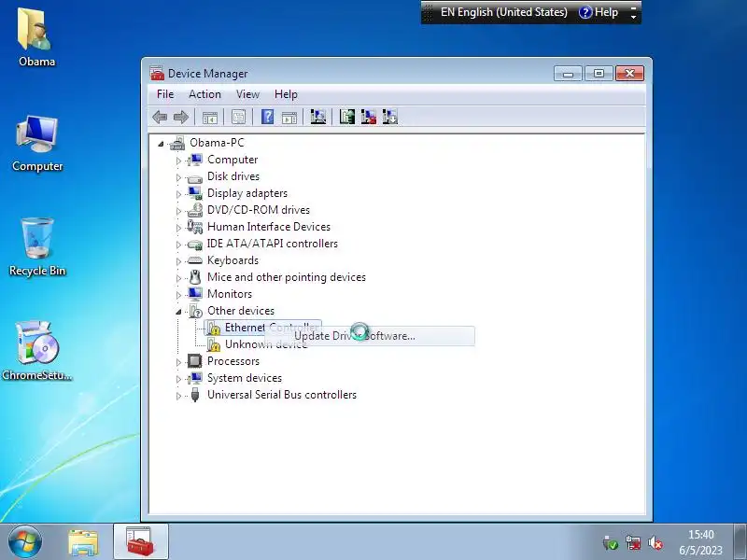Select the Processors label
This screenshot has height=560, width=747.
click(x=233, y=361)
